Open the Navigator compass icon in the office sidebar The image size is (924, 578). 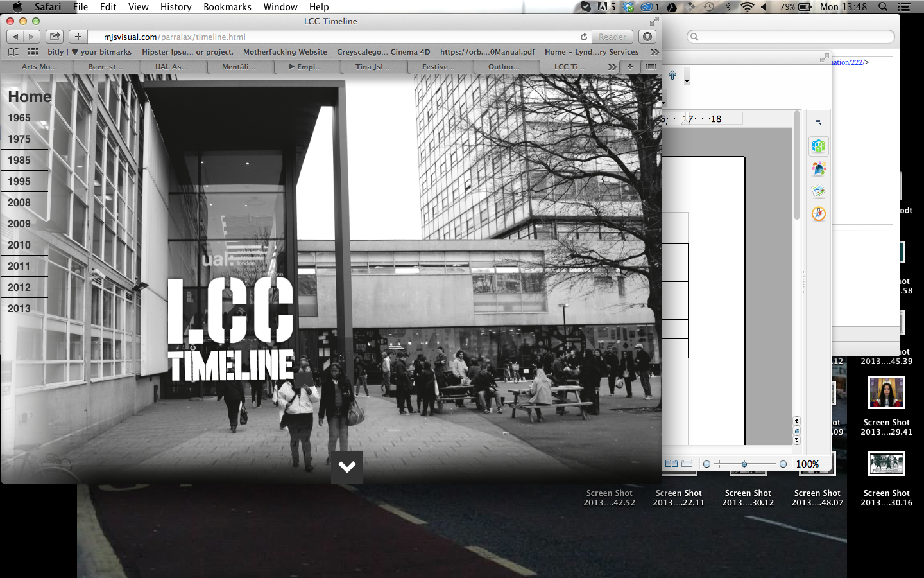(818, 214)
